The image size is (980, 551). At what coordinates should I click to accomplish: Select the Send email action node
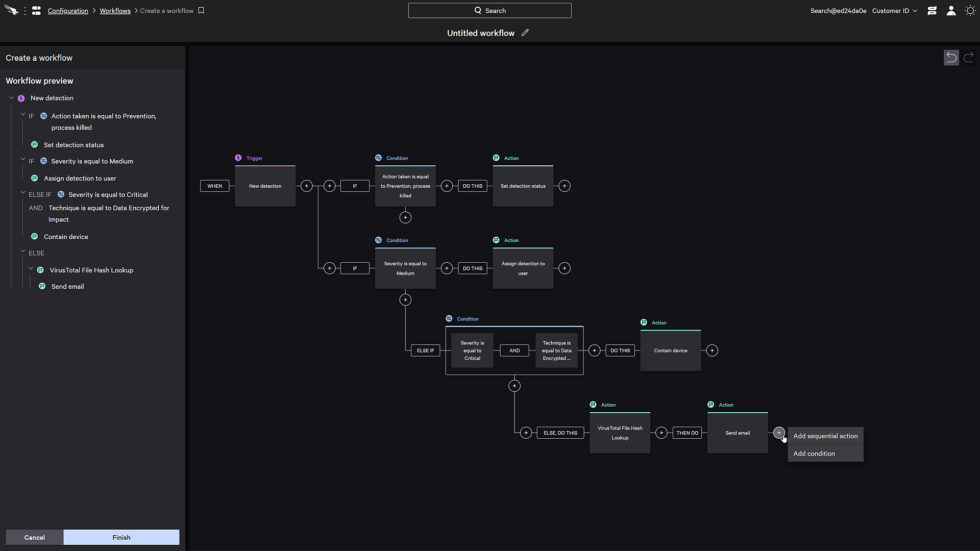click(738, 433)
